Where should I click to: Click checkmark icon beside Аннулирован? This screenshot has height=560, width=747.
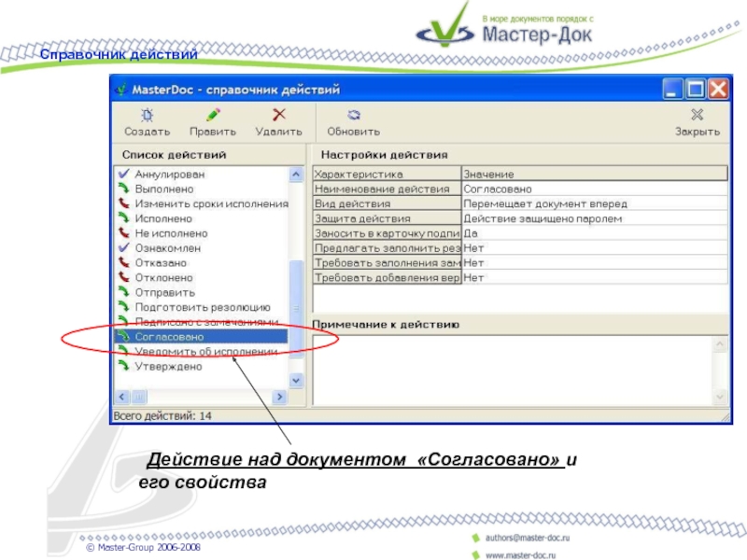(x=124, y=174)
